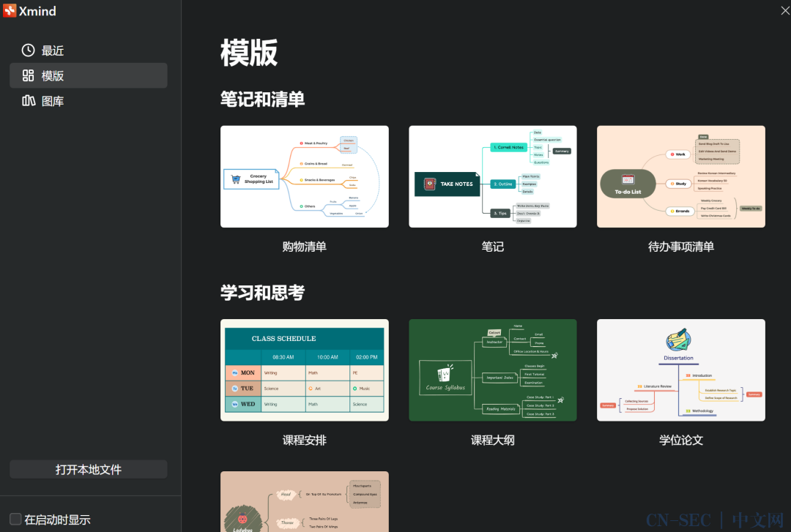Open the Ladybug template thumbnail
This screenshot has height=532, width=791.
point(304,502)
